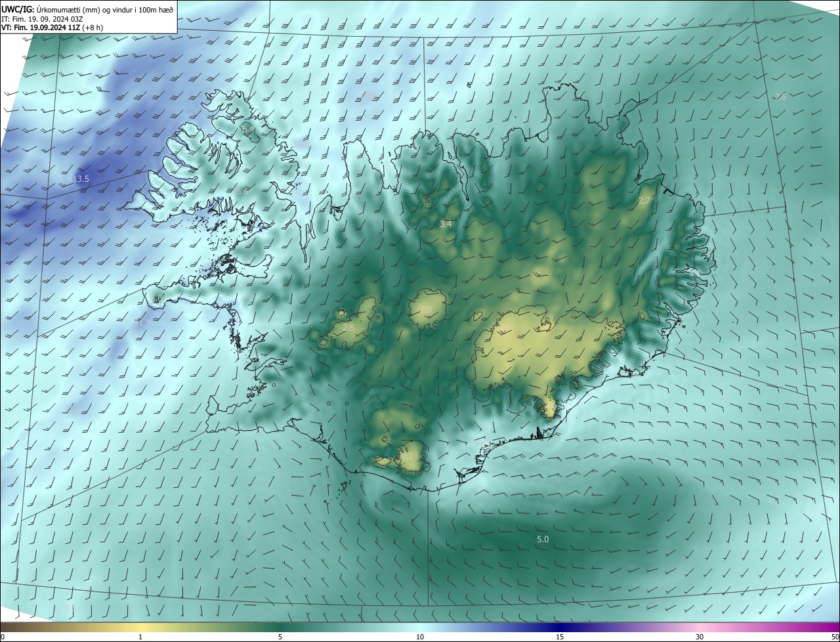Click the 'VT: Fim. 19.09.2024 11Z (+8 h)' line
The height and width of the screenshot is (642, 840).
52,28
